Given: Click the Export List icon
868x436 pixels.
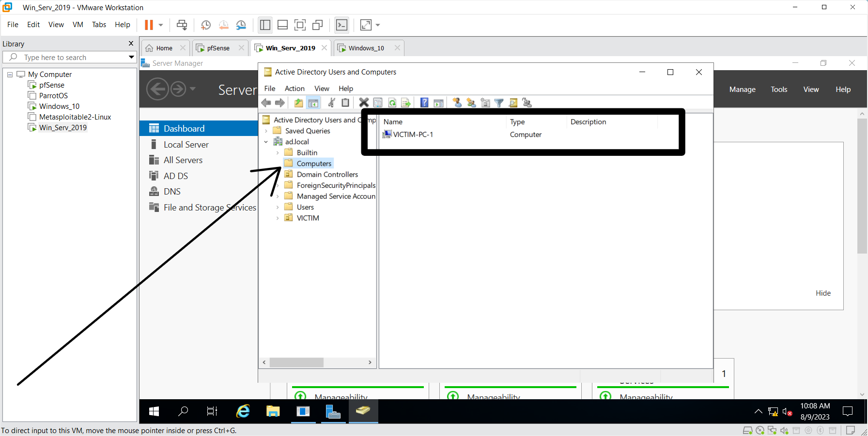Looking at the screenshot, I should click(406, 103).
